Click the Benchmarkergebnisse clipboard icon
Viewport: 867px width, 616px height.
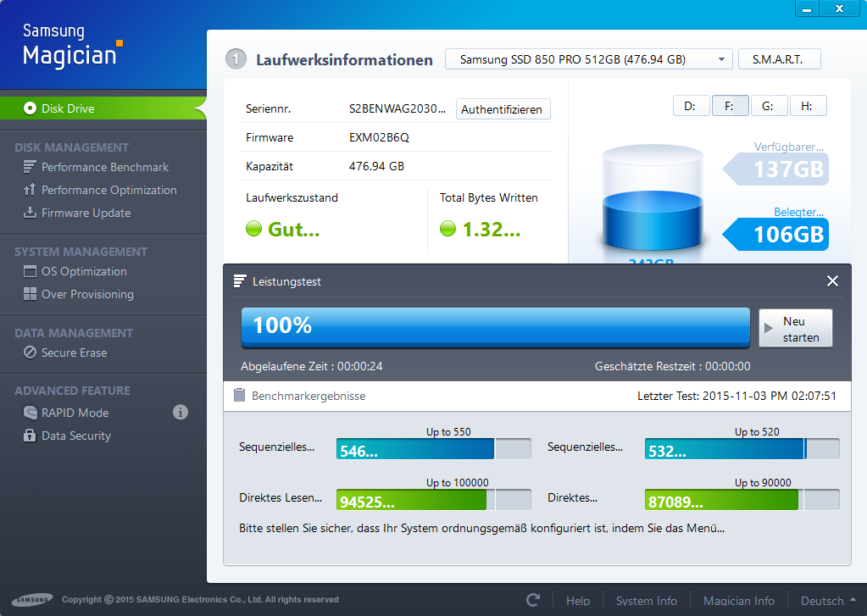[x=239, y=395]
